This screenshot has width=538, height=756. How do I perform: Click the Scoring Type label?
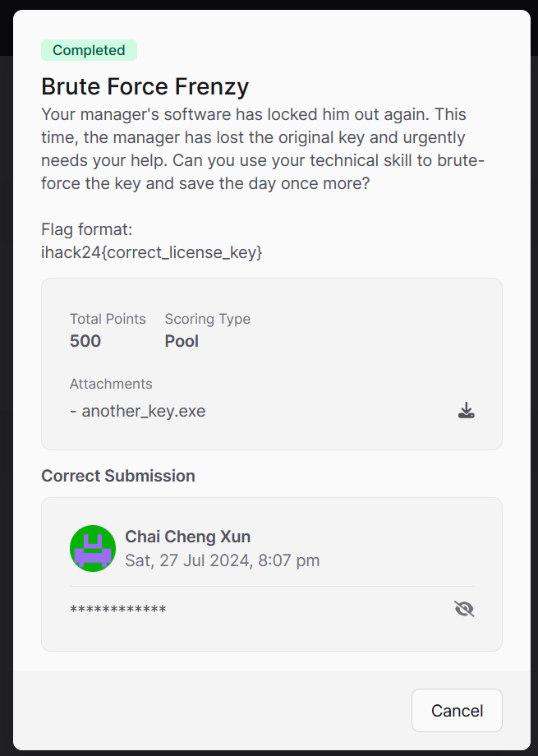208,319
